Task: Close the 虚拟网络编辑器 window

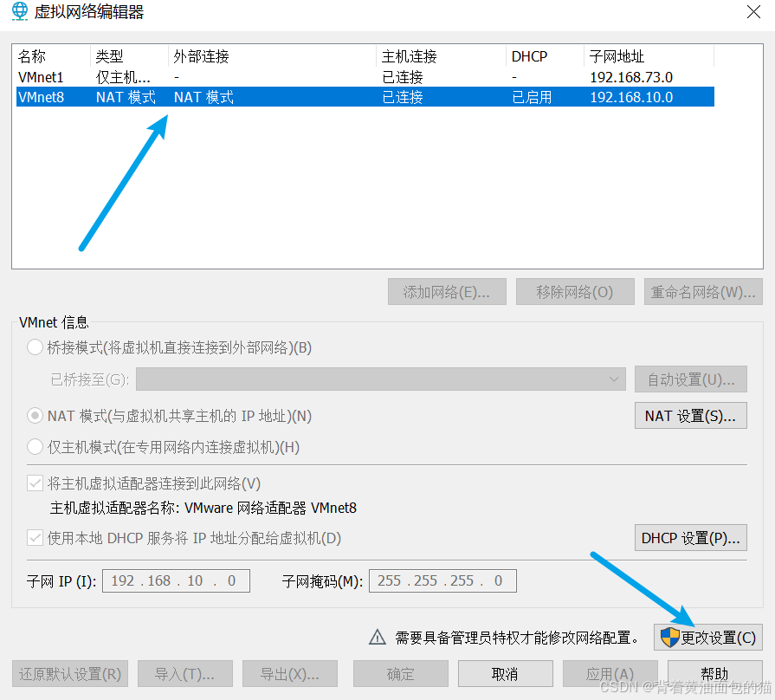Action: pyautogui.click(x=753, y=11)
